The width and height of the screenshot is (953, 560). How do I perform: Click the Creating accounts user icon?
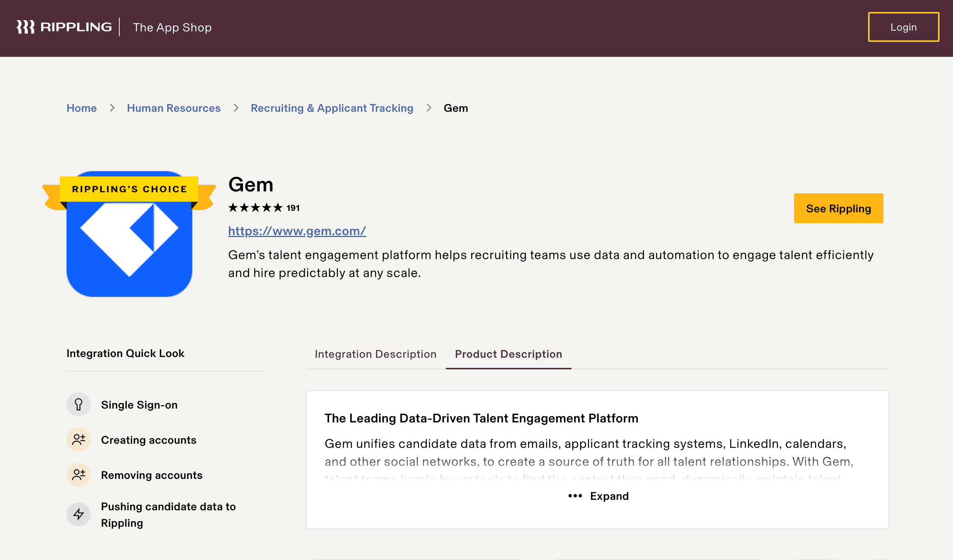pyautogui.click(x=78, y=440)
